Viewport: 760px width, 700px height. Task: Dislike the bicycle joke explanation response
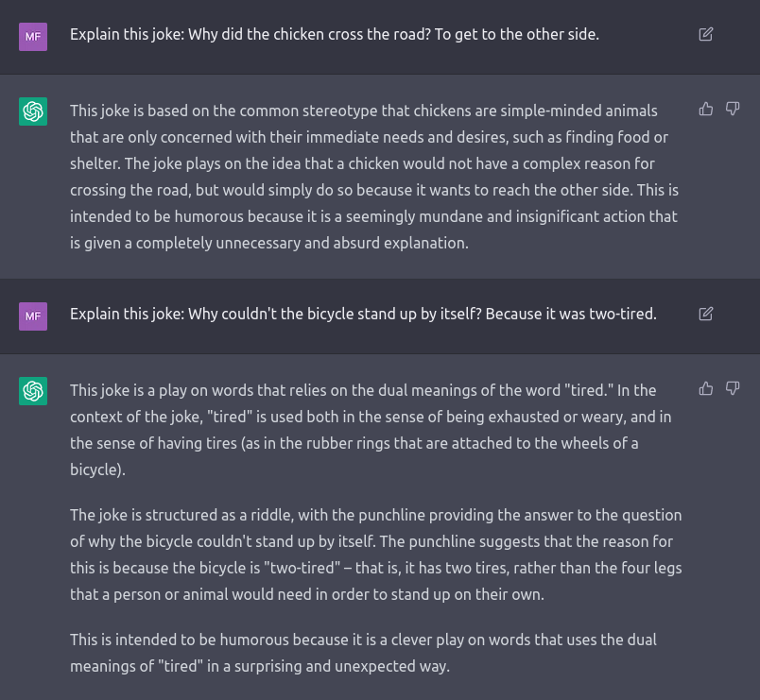(733, 388)
